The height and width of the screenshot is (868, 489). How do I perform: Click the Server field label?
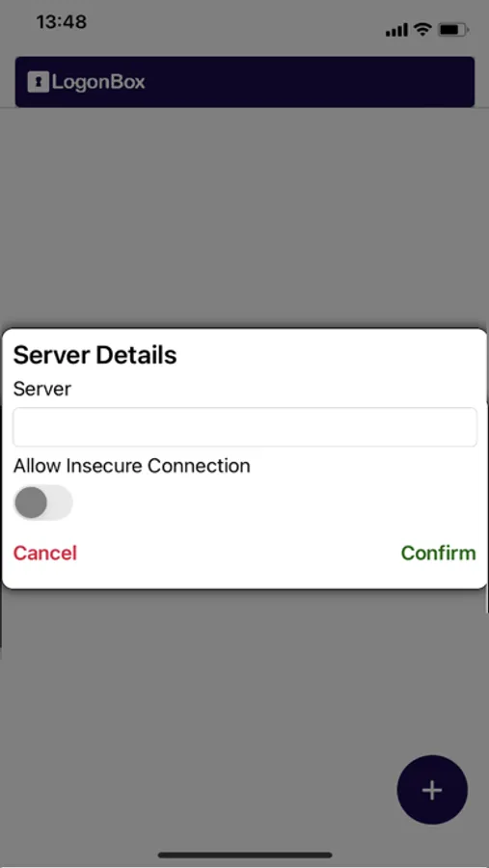click(42, 389)
